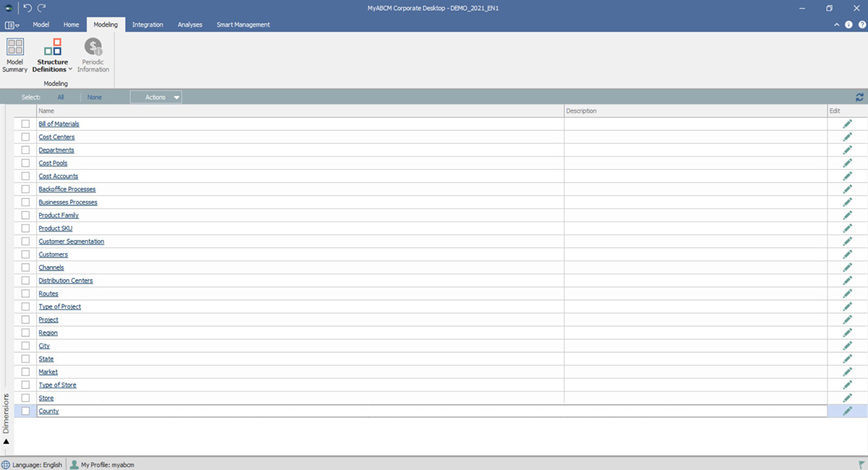
Task: Open the Analyses tab
Action: [x=190, y=25]
